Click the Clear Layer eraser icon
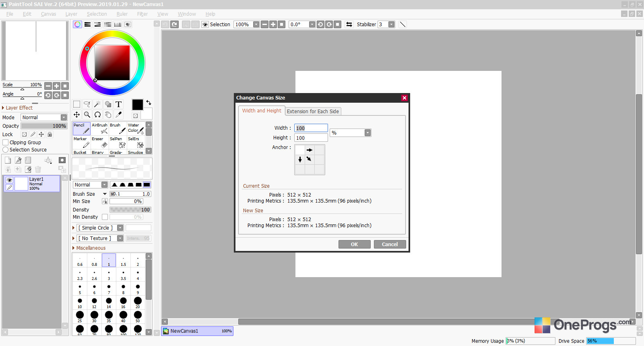The image size is (644, 346). tap(28, 169)
